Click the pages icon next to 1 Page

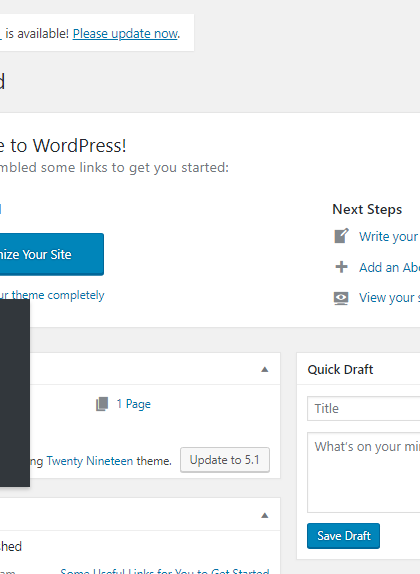pos(102,404)
